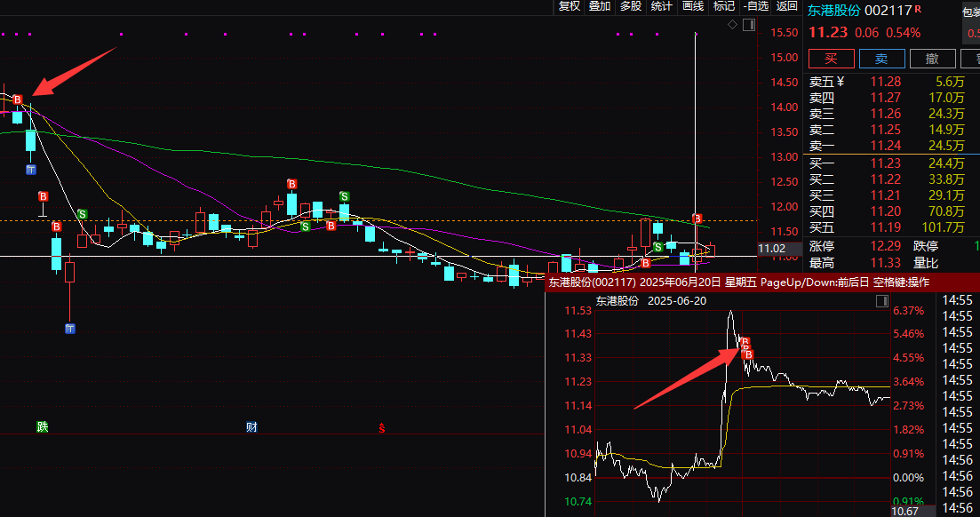Click the last price 11.23

pyautogui.click(x=828, y=33)
